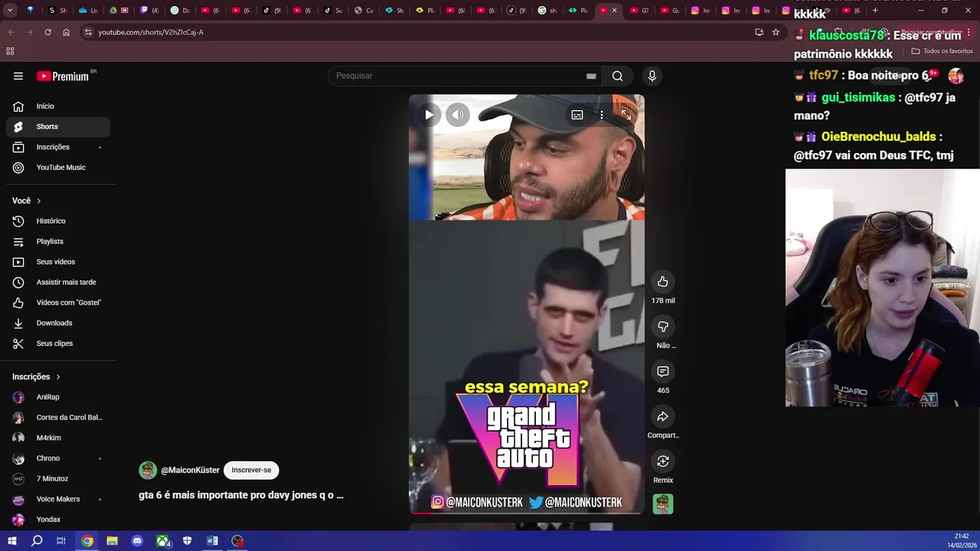This screenshot has width=980, height=551.
Task: Close the active YouTube Shorts tab
Action: (614, 11)
